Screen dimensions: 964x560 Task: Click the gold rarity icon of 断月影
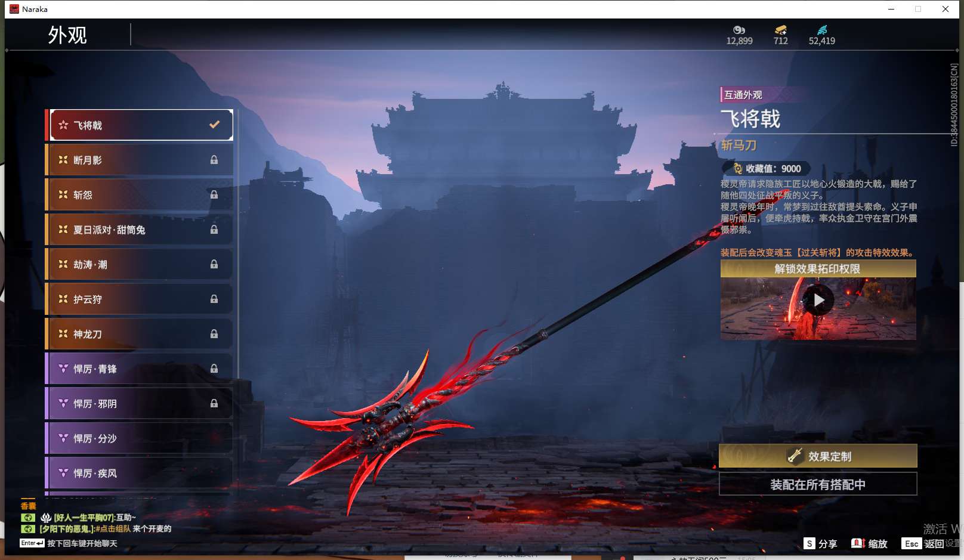tap(63, 160)
